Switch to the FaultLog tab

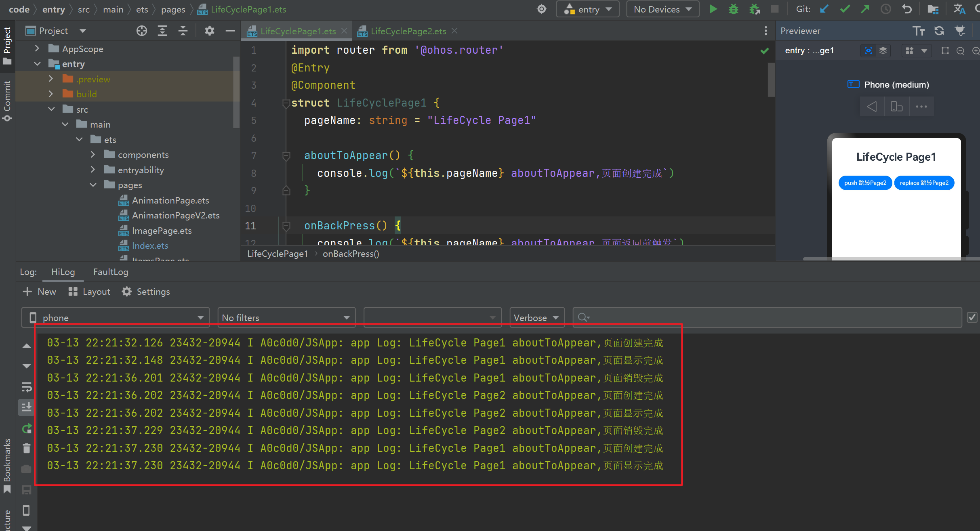(110, 272)
